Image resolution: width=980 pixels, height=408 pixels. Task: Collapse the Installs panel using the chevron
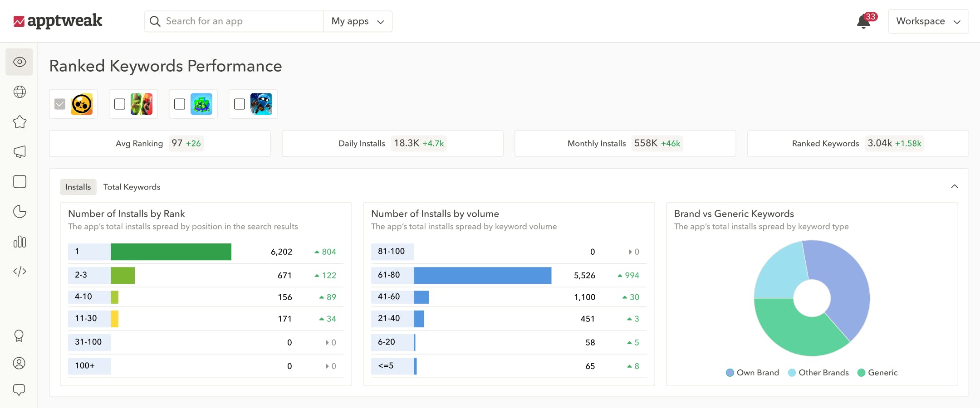tap(955, 186)
